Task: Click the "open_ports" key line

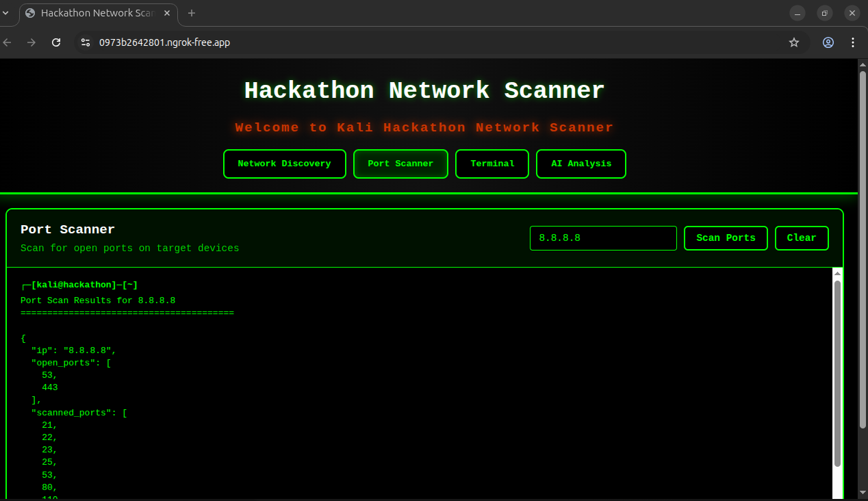Action: [x=71, y=363]
